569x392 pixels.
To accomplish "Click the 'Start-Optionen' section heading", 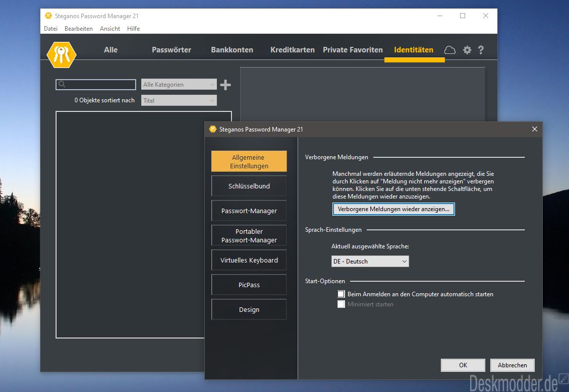I will coord(325,281).
